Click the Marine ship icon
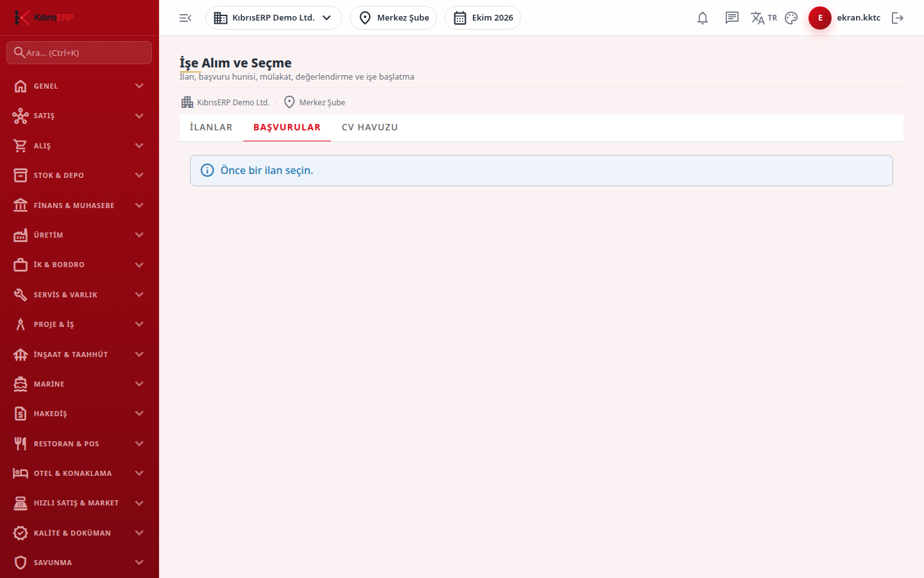The image size is (924, 578). point(21,384)
